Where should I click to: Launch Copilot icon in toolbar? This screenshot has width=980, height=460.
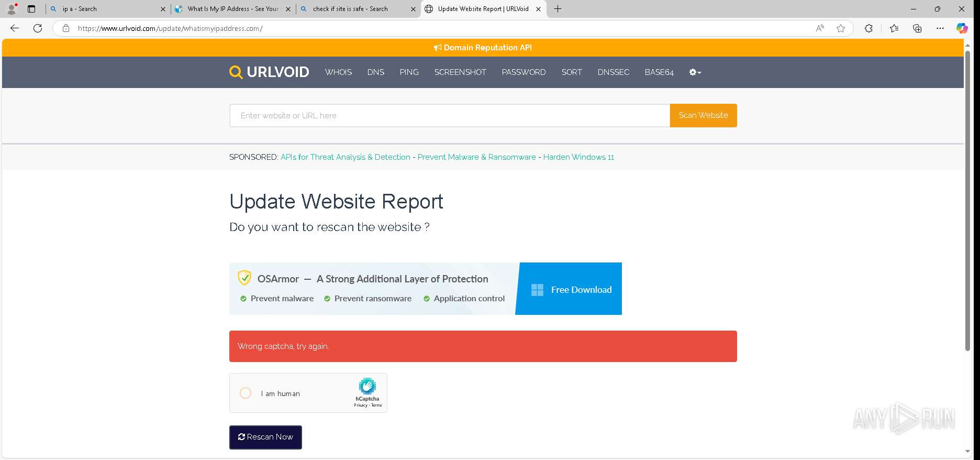coord(962,28)
